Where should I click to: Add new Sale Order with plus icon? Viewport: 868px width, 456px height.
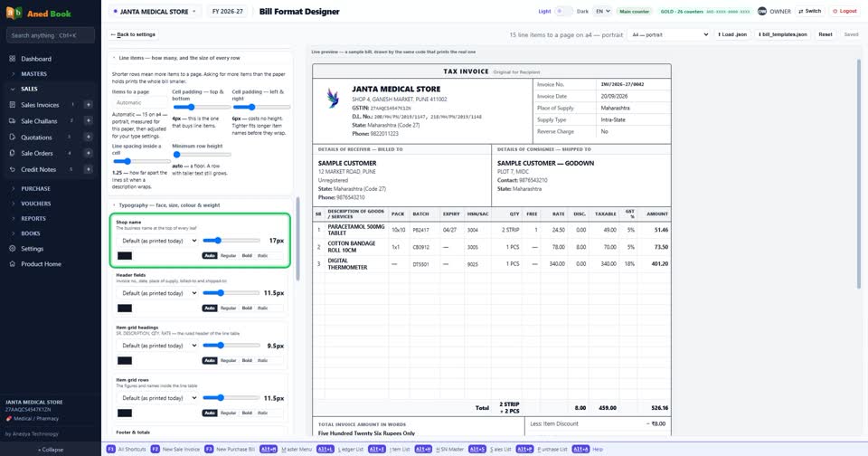click(88, 153)
